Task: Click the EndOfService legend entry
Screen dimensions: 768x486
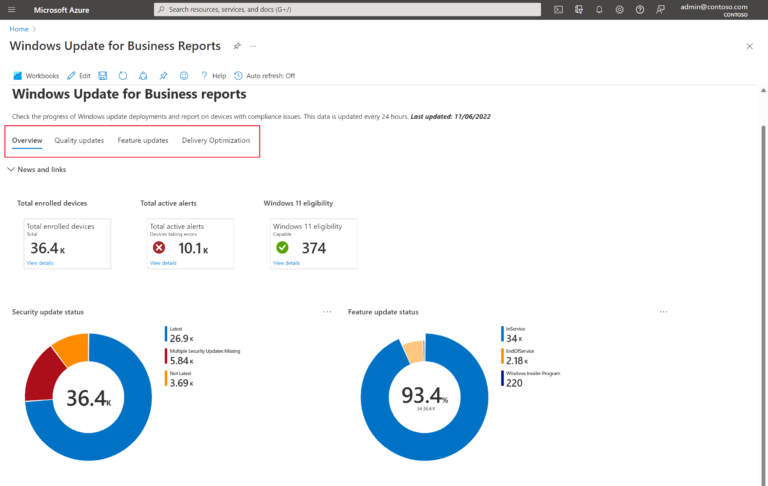Action: (x=517, y=356)
